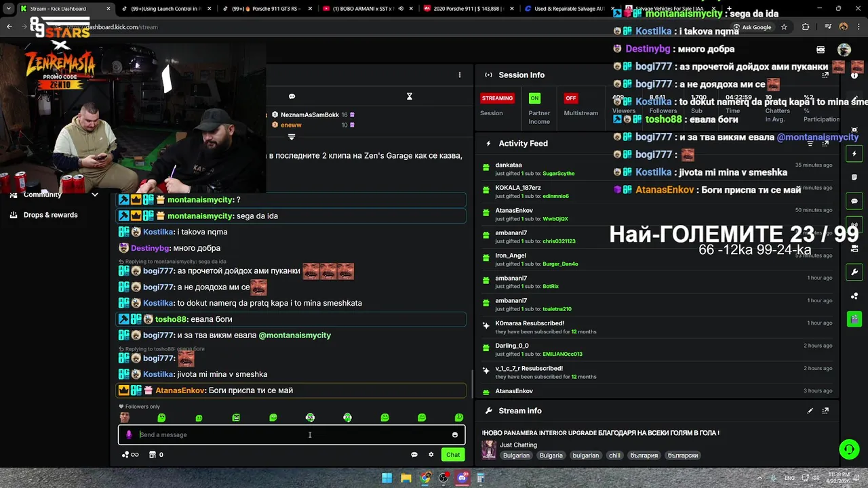This screenshot has width=868, height=488.
Task: Click the Send a message input field
Action: pyautogui.click(x=292, y=434)
